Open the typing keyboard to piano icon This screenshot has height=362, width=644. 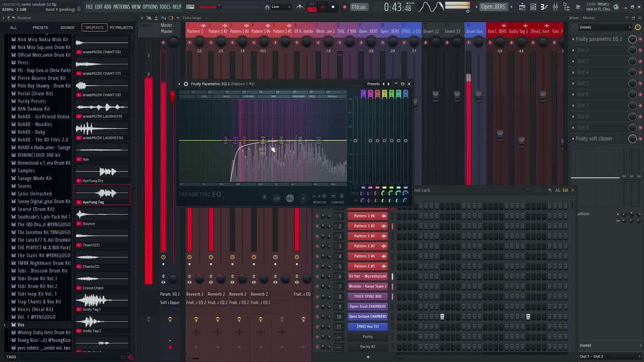click(190, 7)
